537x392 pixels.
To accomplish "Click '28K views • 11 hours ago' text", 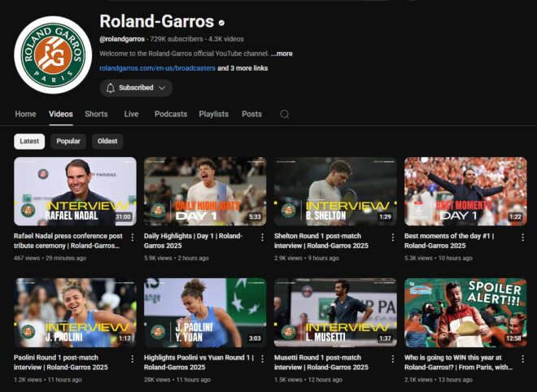I will 177,380.
